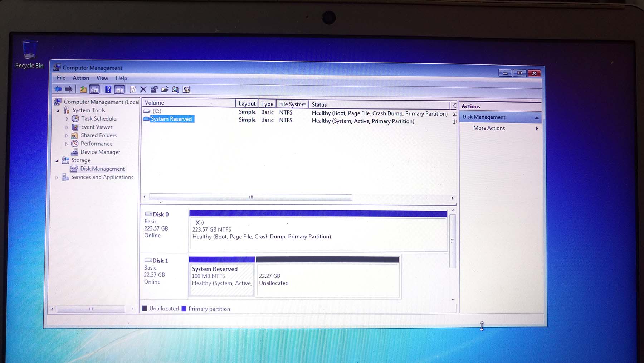Viewport: 644px width, 363px height.
Task: Sort by the Layout column header
Action: pos(247,103)
